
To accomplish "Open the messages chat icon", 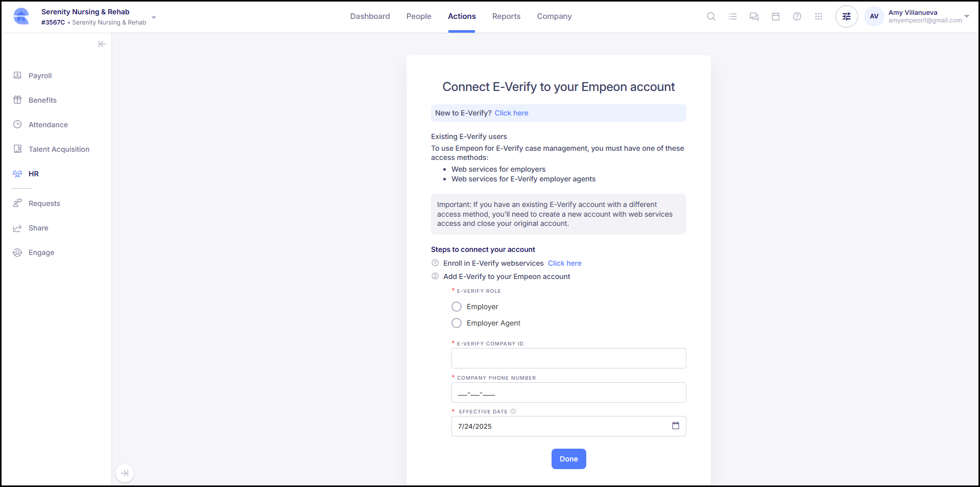I will [754, 16].
